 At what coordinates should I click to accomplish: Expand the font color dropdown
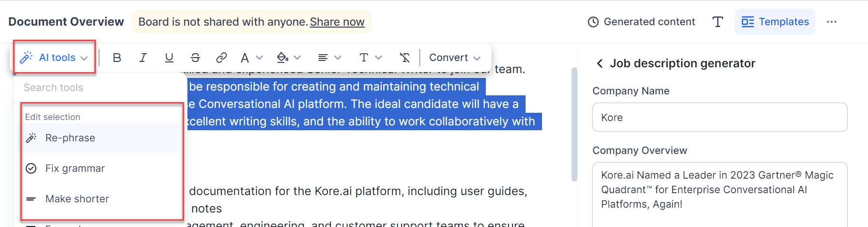pos(251,58)
